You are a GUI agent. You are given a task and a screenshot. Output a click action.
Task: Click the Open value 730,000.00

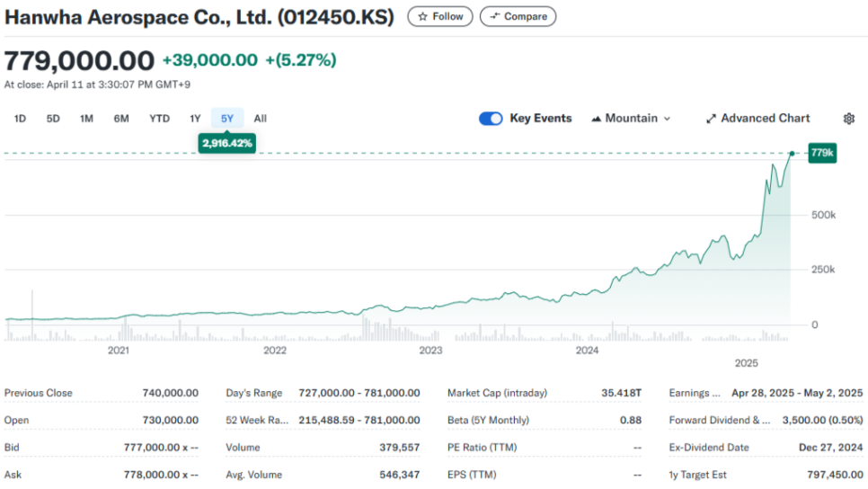pyautogui.click(x=170, y=421)
